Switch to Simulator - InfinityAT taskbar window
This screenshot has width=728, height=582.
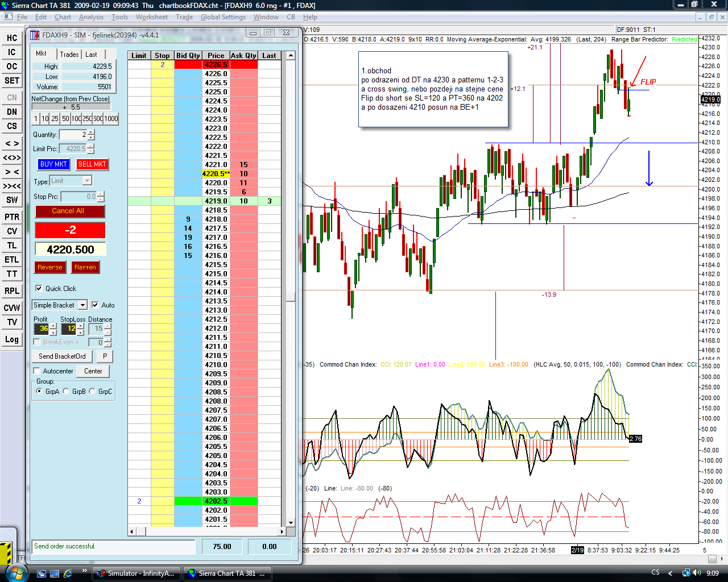coord(136,573)
